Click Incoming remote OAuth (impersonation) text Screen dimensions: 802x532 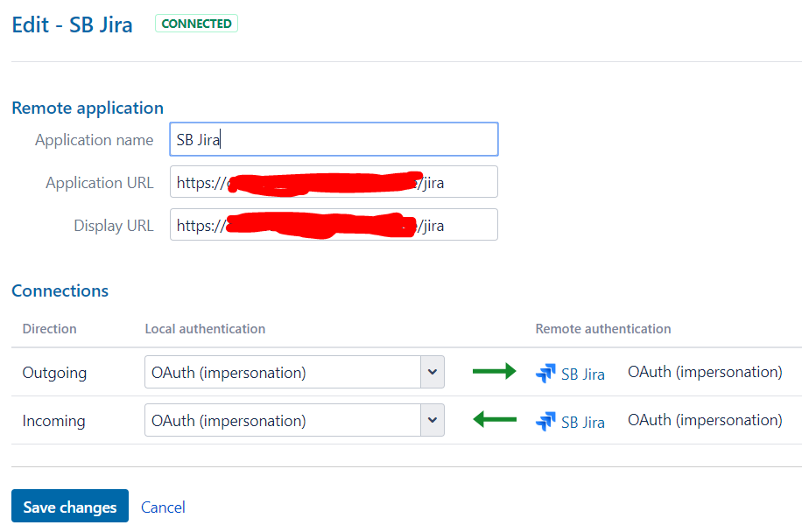[x=705, y=420]
